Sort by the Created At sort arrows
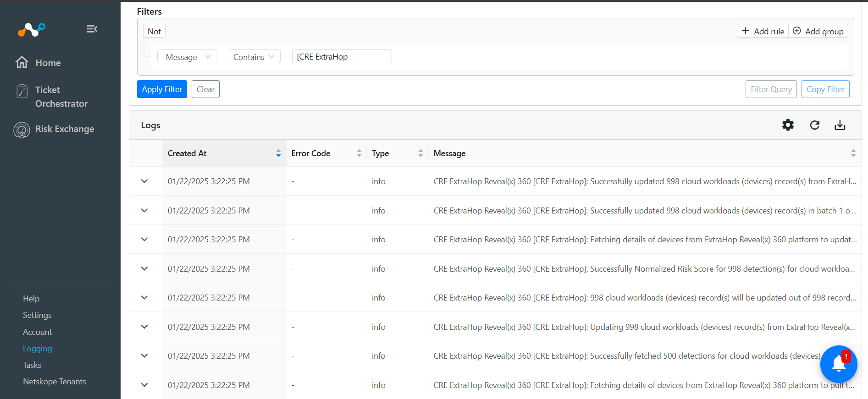 point(278,153)
